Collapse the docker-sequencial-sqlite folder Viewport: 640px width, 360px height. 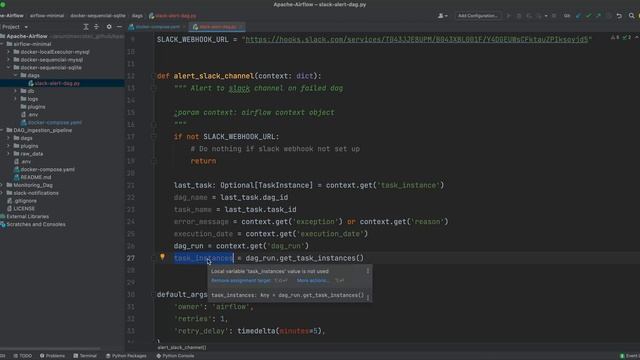coord(9,67)
